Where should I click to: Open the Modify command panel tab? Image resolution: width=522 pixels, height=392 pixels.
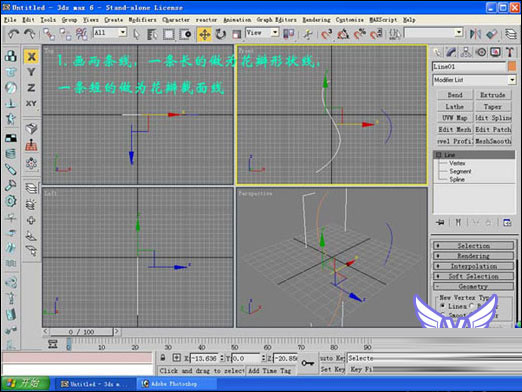451,52
